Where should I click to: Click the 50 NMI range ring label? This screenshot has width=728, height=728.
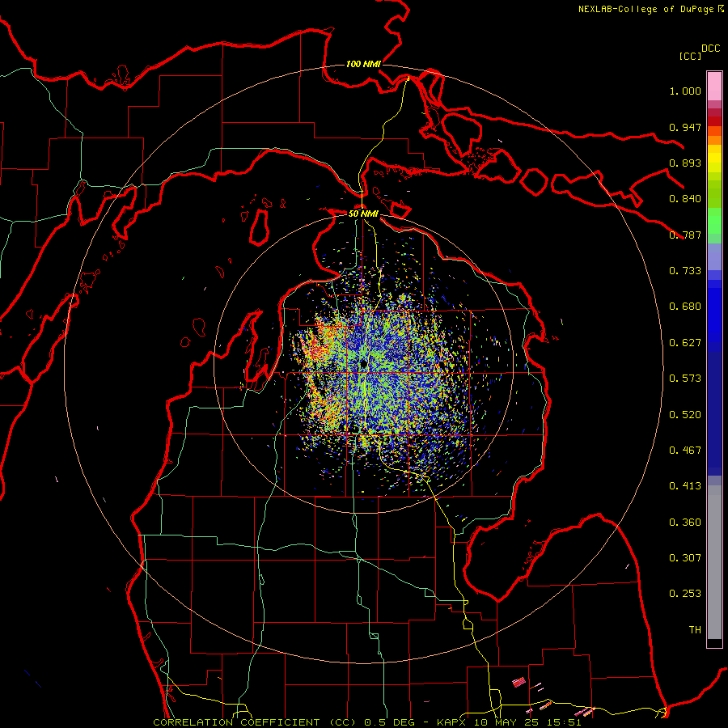point(363,214)
